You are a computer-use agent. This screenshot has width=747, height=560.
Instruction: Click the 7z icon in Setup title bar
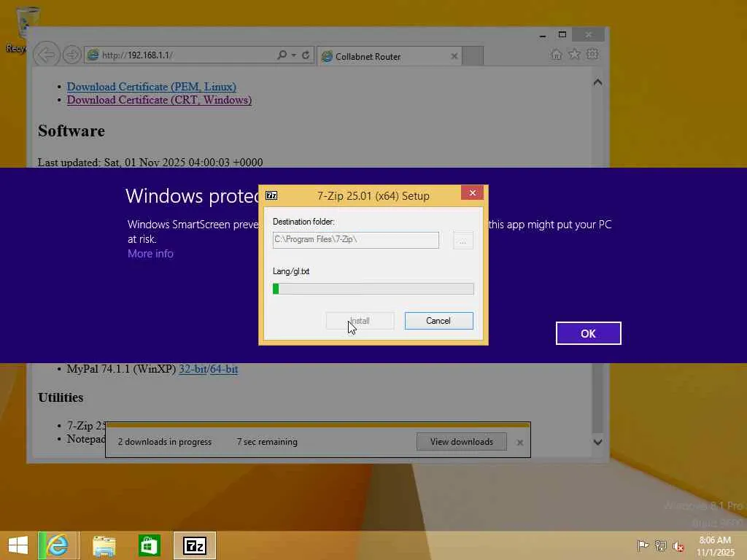(271, 195)
